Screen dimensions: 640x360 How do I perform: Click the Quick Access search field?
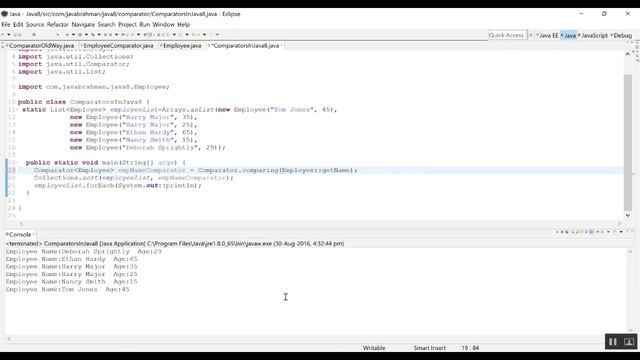(506, 36)
